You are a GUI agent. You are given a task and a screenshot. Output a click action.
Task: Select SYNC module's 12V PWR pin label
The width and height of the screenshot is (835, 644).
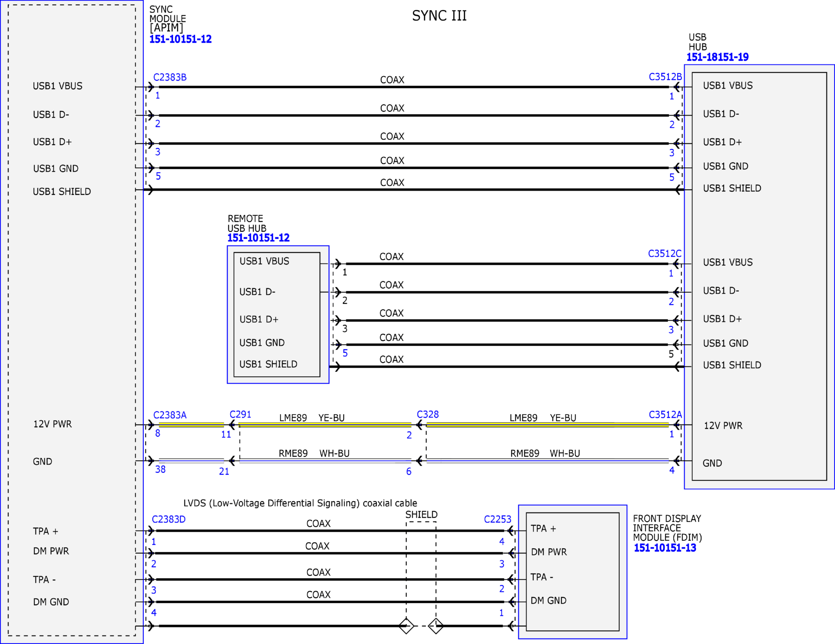pyautogui.click(x=53, y=424)
